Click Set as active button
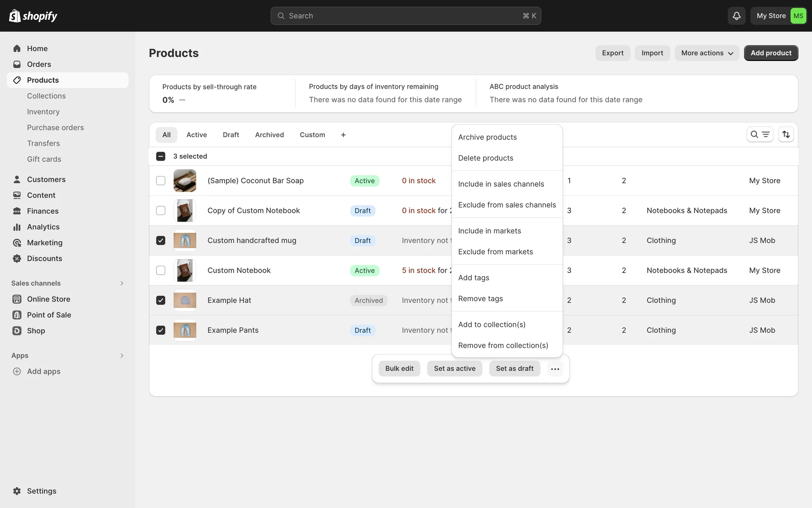The image size is (812, 508). pos(454,369)
